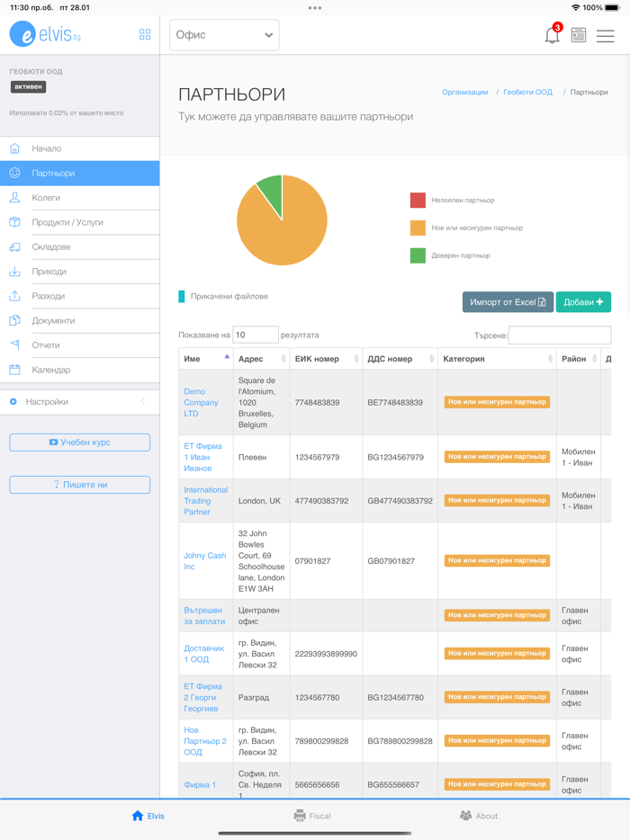Expand the Настройки sidebar section

(x=79, y=402)
